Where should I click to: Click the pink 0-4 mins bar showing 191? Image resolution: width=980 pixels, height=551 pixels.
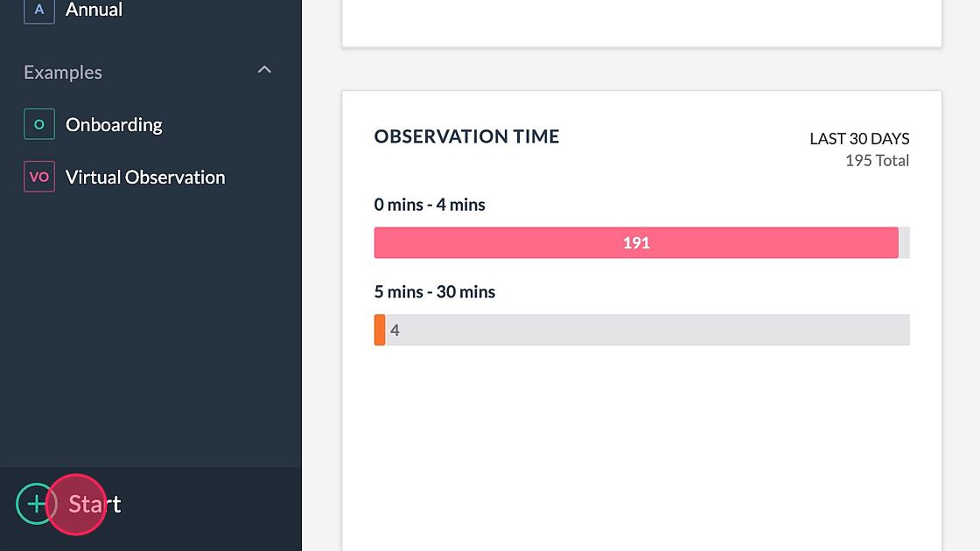(x=636, y=242)
